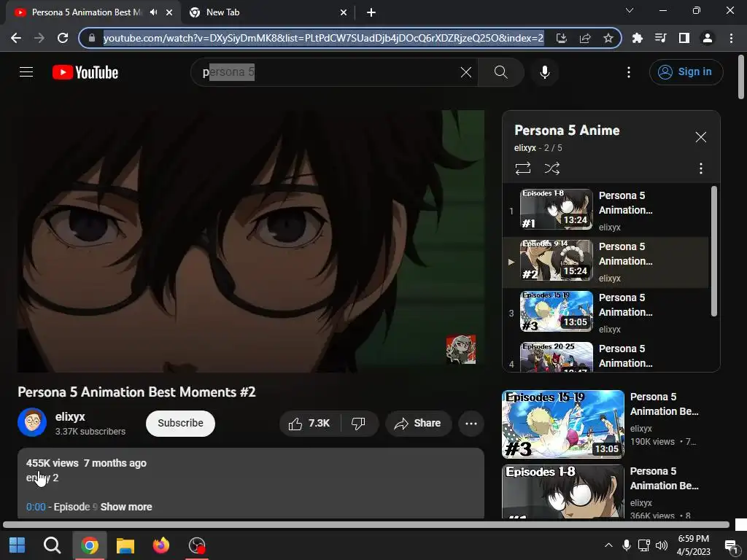Open the YouTube hamburger guide menu
The width and height of the screenshot is (747, 560).
26,72
